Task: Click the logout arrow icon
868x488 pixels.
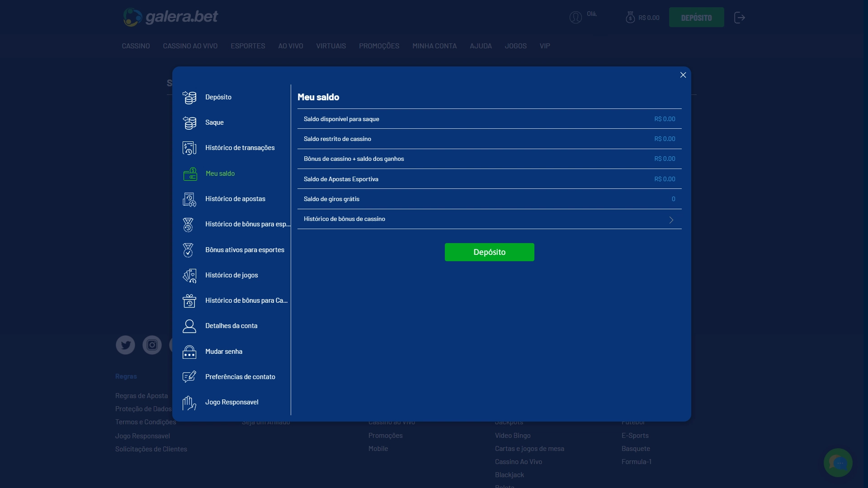Action: [740, 18]
